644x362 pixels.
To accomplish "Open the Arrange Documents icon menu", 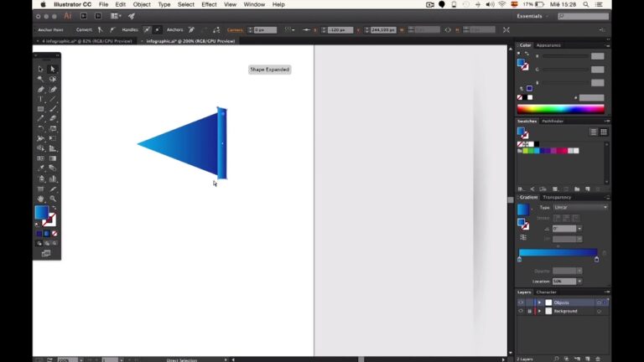I will click(x=116, y=16).
